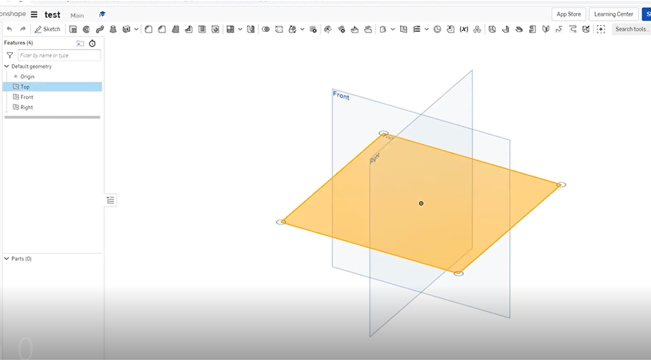This screenshot has width=651, height=360.
Task: Show regeneration times stopwatch icon
Action: click(92, 43)
